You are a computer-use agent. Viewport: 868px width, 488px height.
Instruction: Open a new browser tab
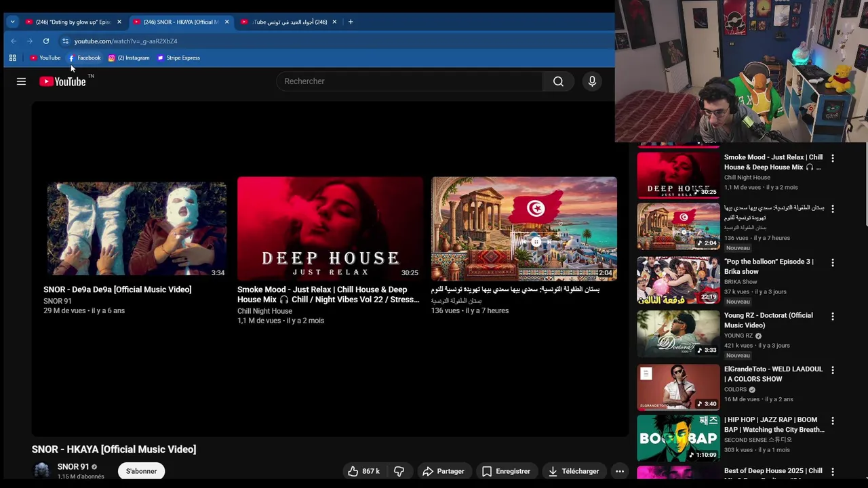(x=351, y=22)
